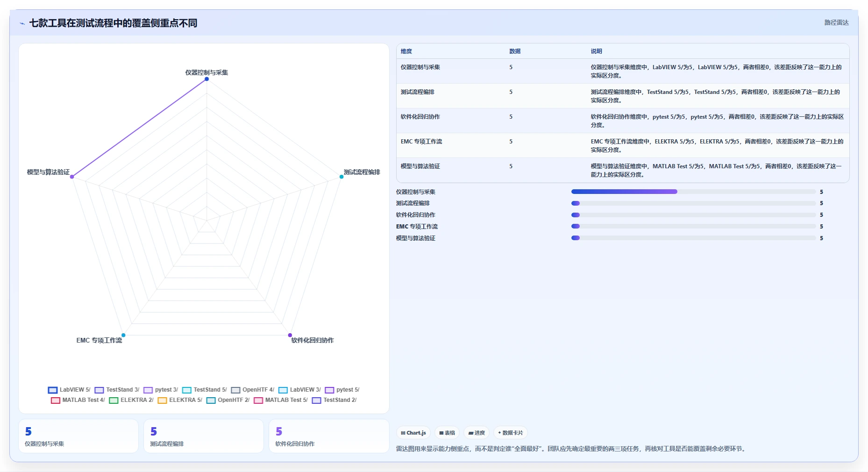Image resolution: width=868 pixels, height=472 pixels.
Task: Click the 测试流程编排 progress bar
Action: point(693,203)
